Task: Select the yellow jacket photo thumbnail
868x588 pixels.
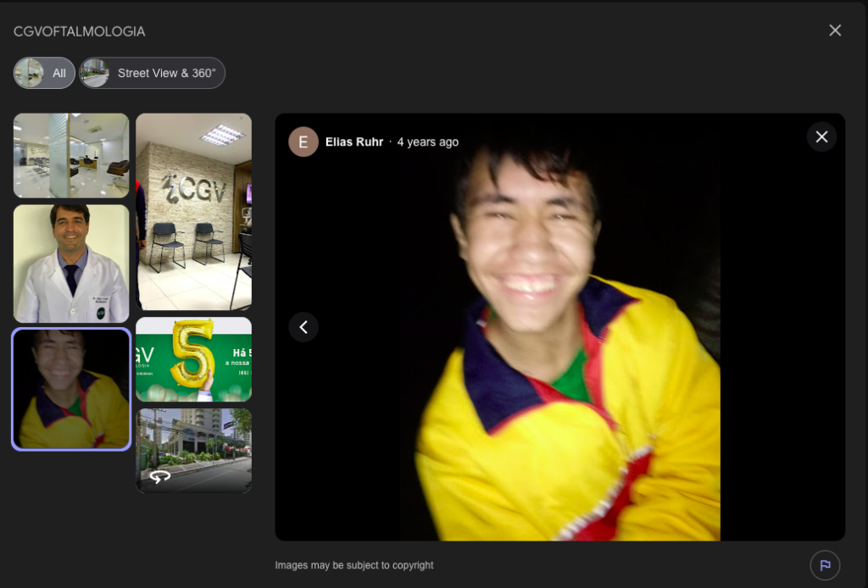Action: point(71,389)
